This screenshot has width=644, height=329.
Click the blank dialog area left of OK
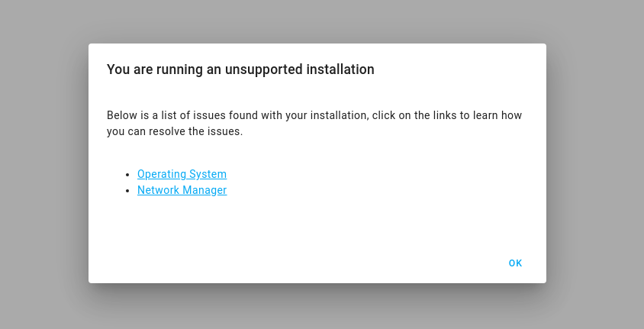pyautogui.click(x=305, y=263)
